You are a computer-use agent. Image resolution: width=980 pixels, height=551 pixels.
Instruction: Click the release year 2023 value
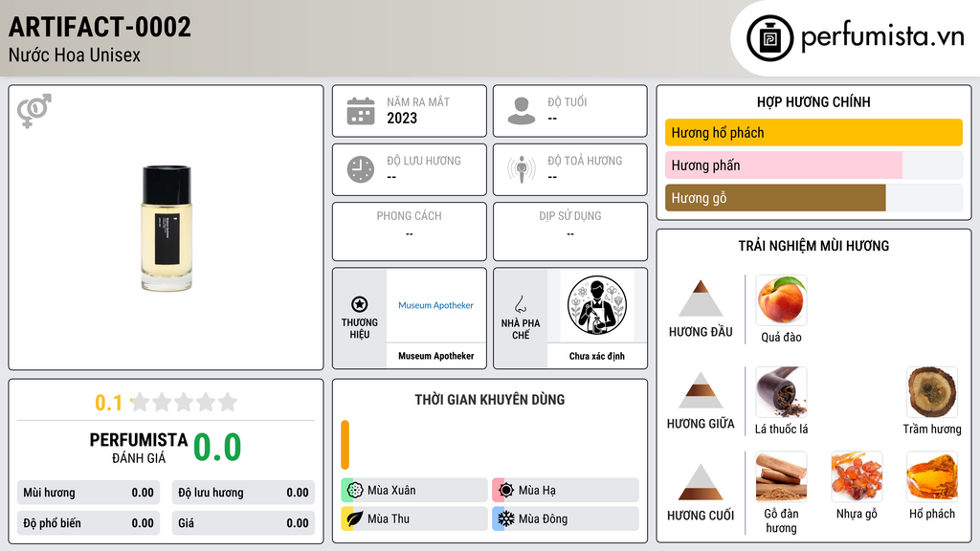pos(402,118)
